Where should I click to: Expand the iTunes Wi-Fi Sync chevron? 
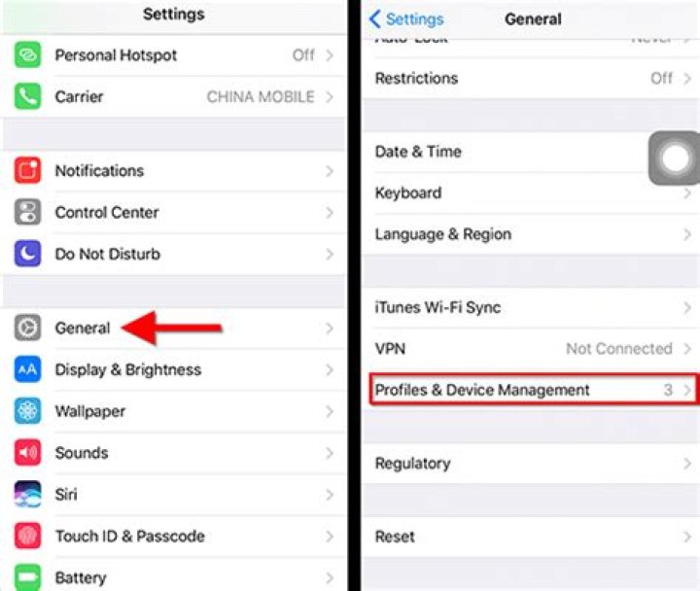(x=687, y=307)
